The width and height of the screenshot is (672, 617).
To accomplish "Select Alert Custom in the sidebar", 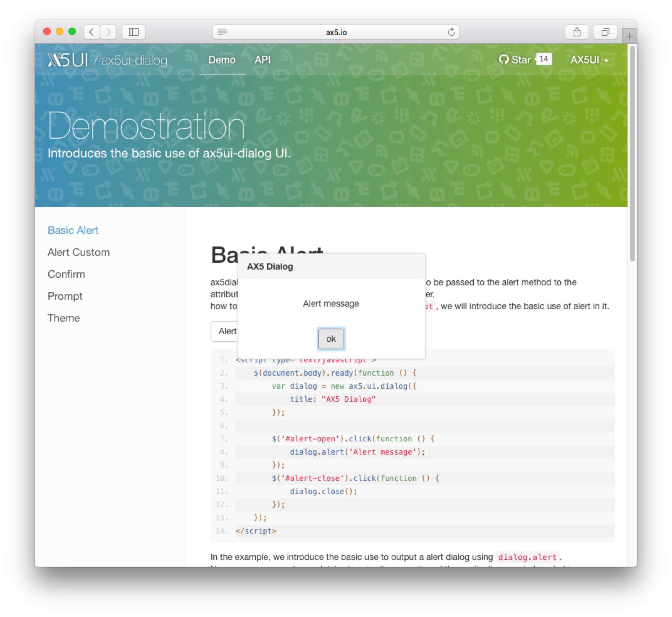I will [x=79, y=252].
